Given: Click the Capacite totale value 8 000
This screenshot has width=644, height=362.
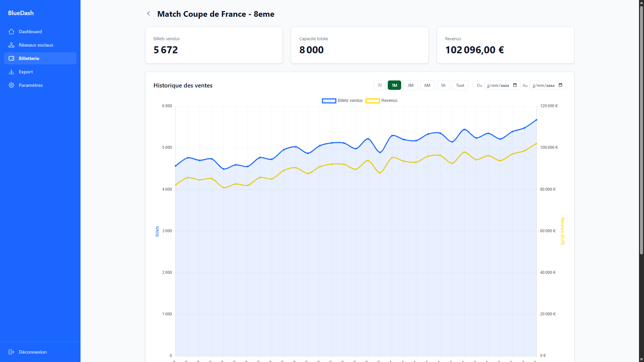Looking at the screenshot, I should click(311, 50).
